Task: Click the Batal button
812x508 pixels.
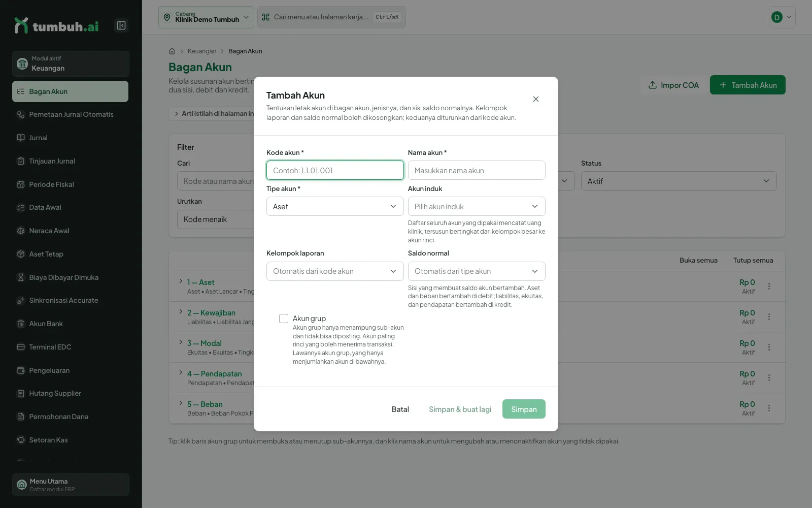Action: [x=400, y=409]
